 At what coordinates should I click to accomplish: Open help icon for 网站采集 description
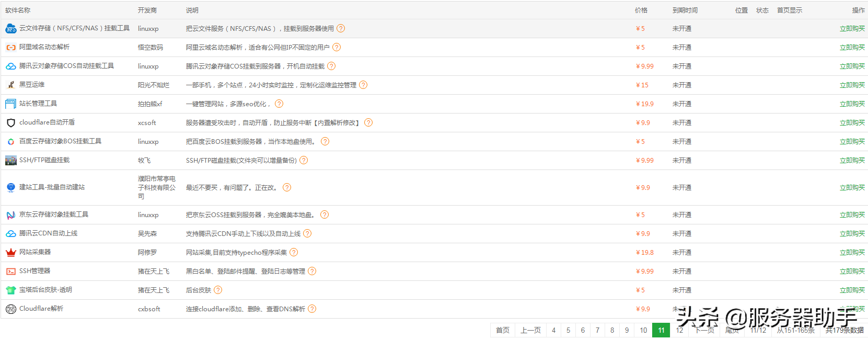[x=294, y=252]
